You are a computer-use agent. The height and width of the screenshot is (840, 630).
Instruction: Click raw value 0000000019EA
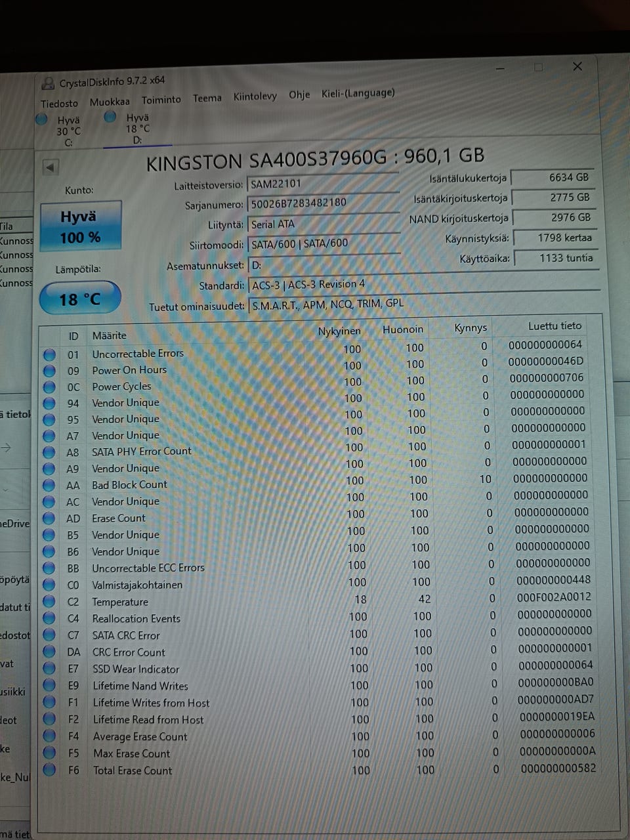click(557, 717)
